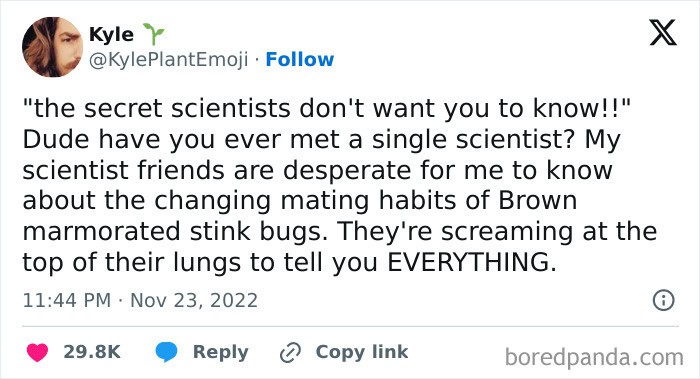This screenshot has height=379, width=700.
Task: Open the Kyle display name
Action: click(111, 34)
